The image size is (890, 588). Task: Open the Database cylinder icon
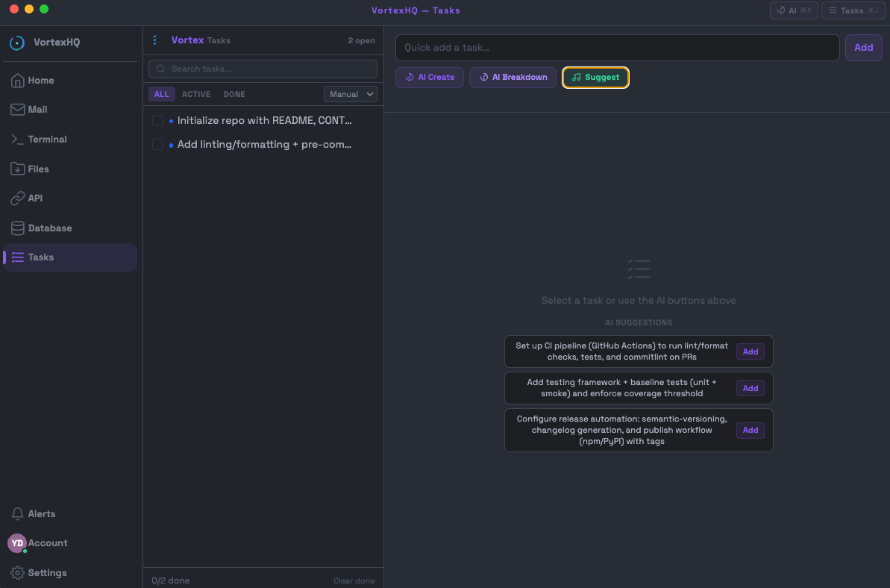[x=17, y=228]
